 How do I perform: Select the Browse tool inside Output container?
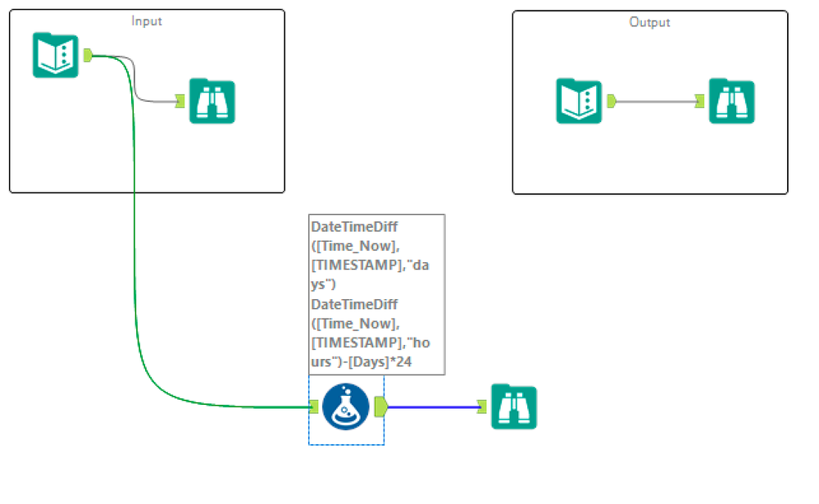click(731, 101)
